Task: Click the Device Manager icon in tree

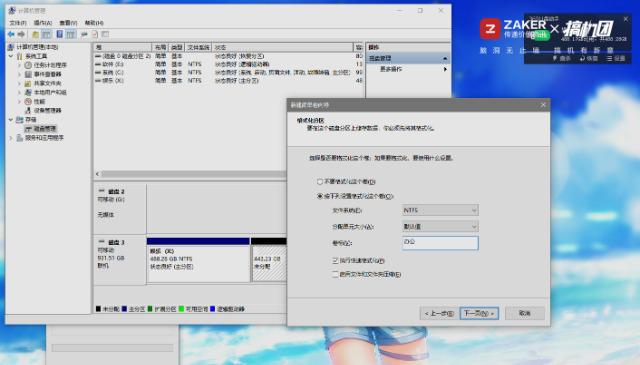Action: (28, 110)
